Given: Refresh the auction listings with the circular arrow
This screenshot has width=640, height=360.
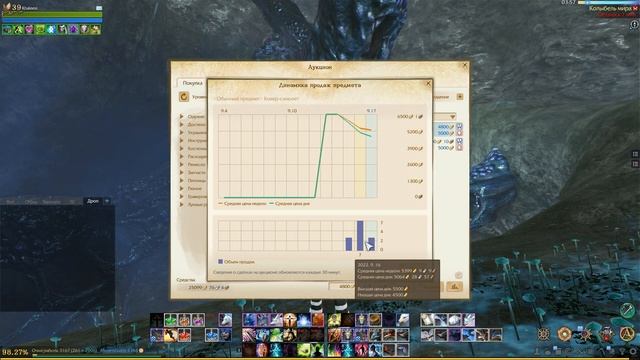Looking at the screenshot, I should 184,97.
